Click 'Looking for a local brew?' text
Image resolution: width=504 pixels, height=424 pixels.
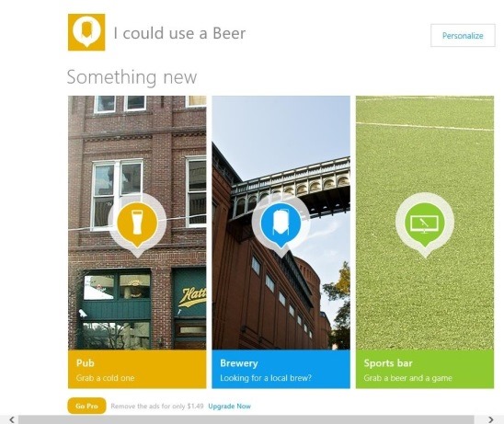click(x=266, y=378)
